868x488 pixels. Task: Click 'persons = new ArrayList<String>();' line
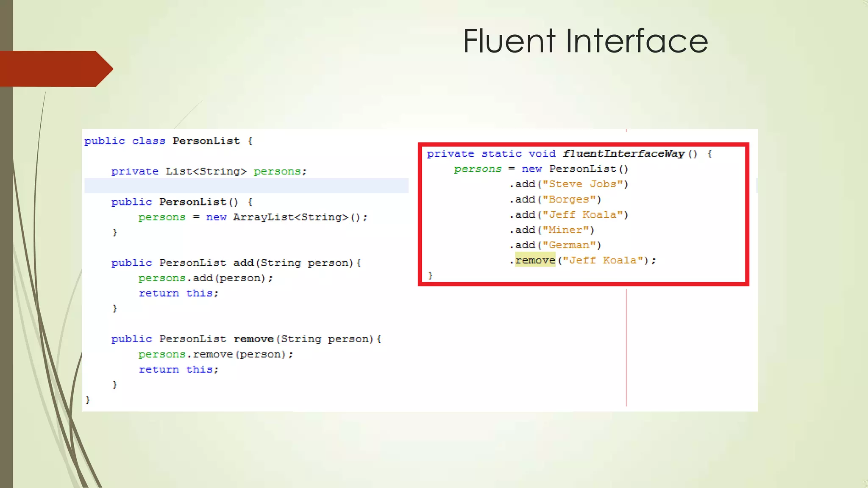pyautogui.click(x=253, y=217)
